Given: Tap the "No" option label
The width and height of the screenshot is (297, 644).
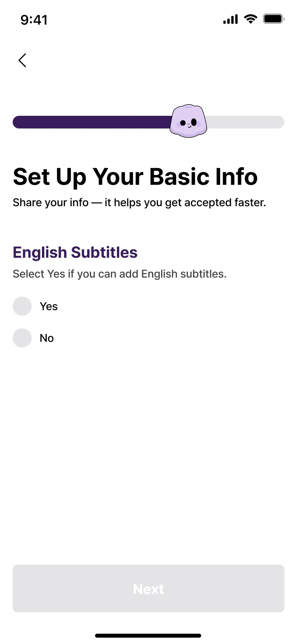Looking at the screenshot, I should point(47,338).
